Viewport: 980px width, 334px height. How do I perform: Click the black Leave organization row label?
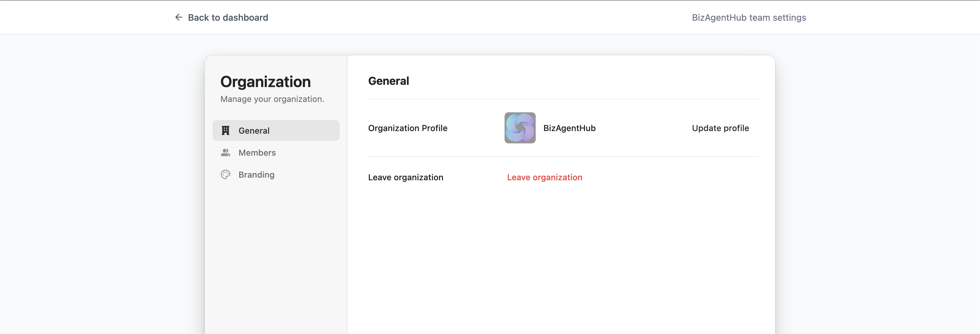pos(405,177)
